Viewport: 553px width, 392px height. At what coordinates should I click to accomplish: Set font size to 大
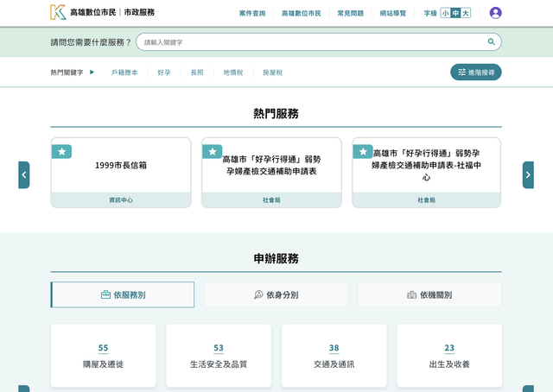pos(466,13)
